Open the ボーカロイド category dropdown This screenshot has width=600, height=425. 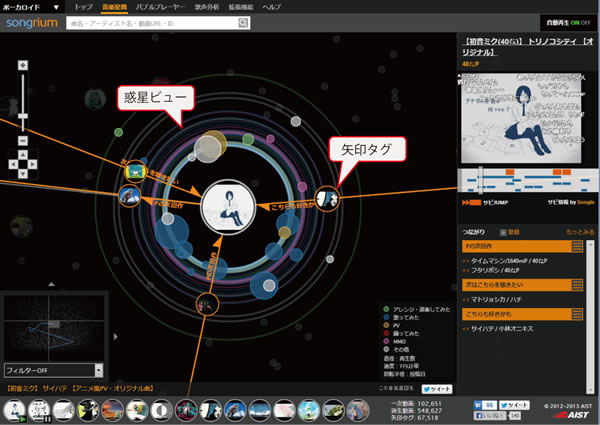click(31, 7)
